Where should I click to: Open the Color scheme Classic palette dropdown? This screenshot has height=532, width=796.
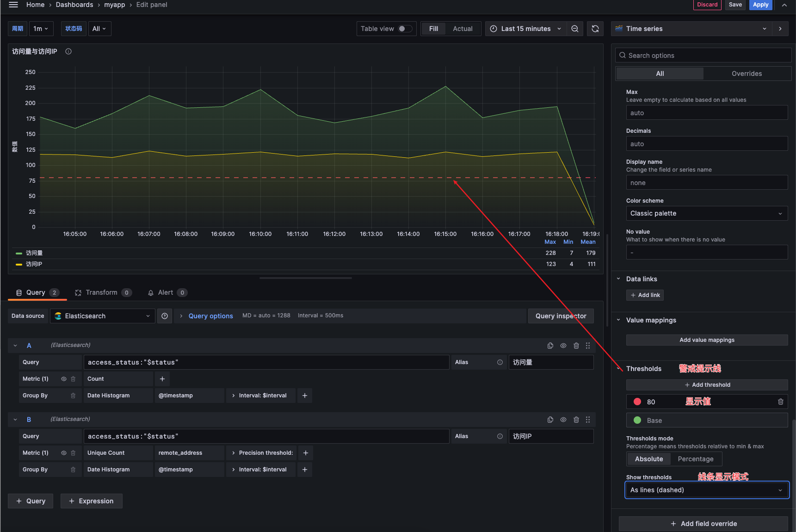point(706,213)
